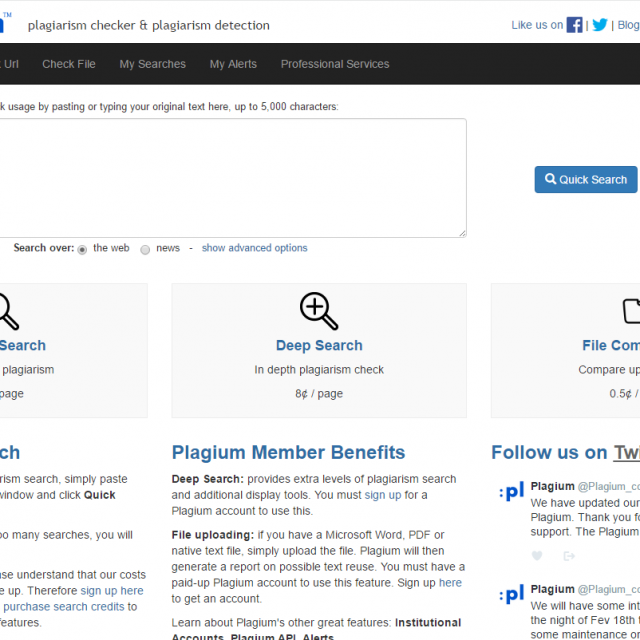Click the textarea resize grip corner

coord(462,233)
